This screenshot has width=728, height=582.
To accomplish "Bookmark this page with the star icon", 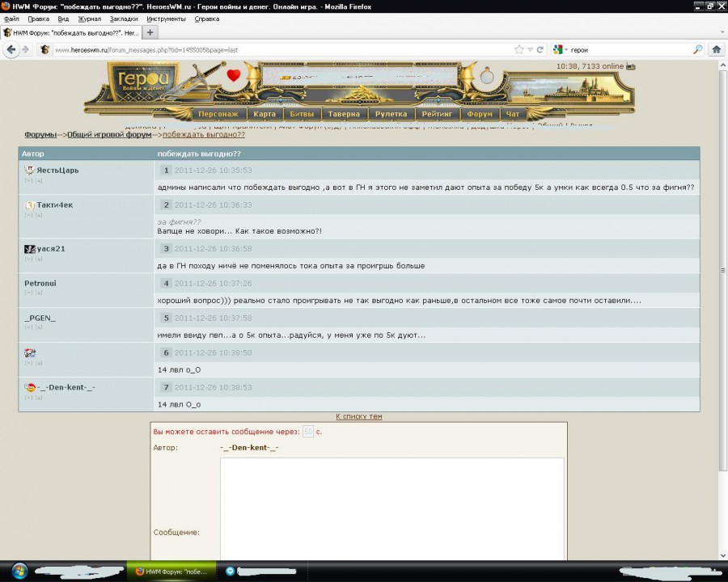I will point(519,49).
